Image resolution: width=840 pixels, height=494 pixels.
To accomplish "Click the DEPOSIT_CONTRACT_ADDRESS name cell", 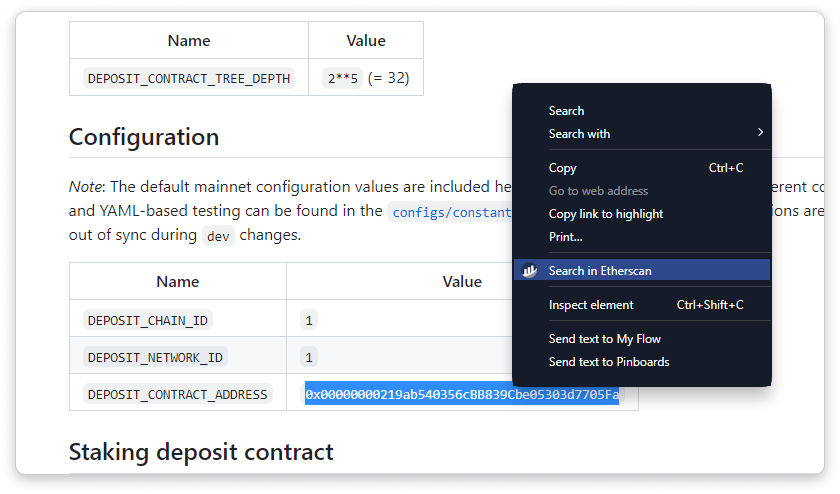I will (x=178, y=394).
